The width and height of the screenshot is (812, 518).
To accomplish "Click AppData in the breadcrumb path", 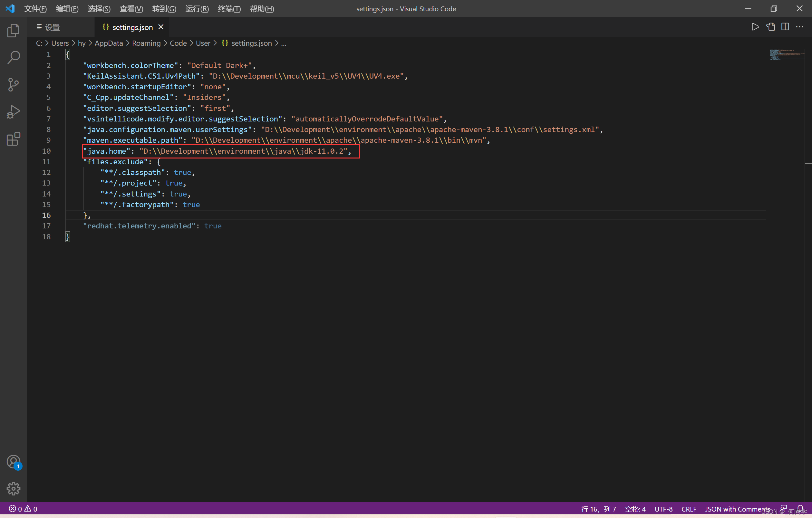I will [109, 43].
